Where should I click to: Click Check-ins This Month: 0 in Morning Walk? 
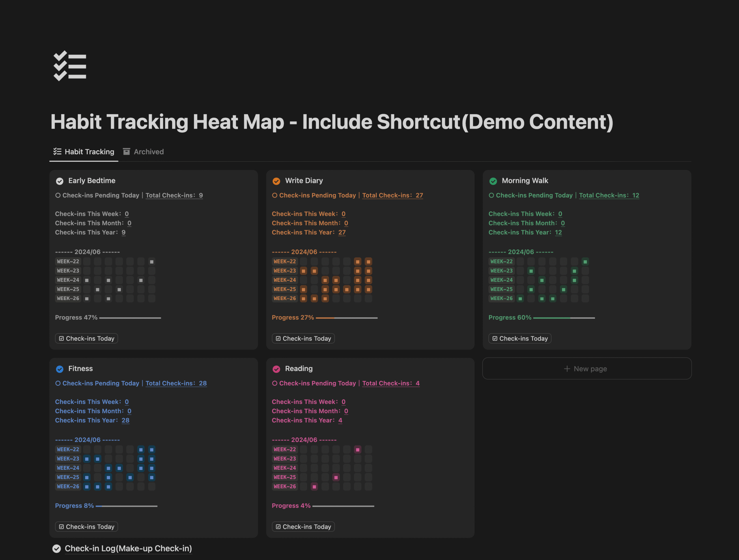tap(527, 223)
